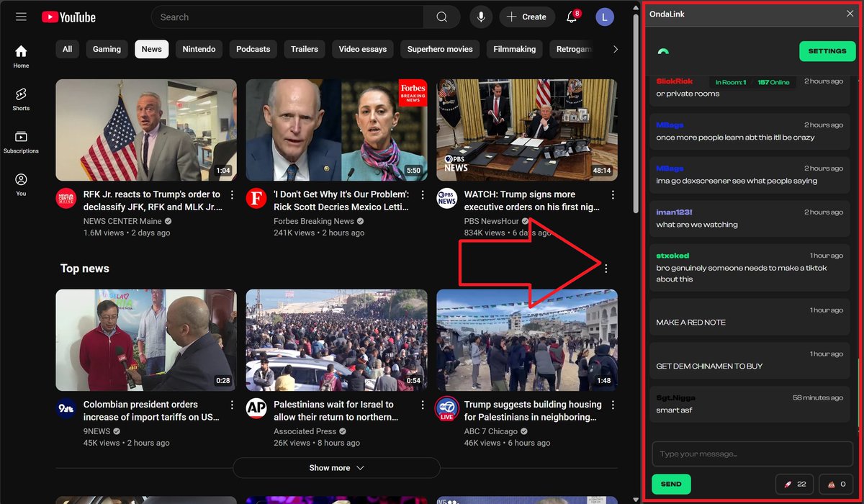Select the Superhero movies chip
This screenshot has width=864, height=504.
pyautogui.click(x=440, y=49)
